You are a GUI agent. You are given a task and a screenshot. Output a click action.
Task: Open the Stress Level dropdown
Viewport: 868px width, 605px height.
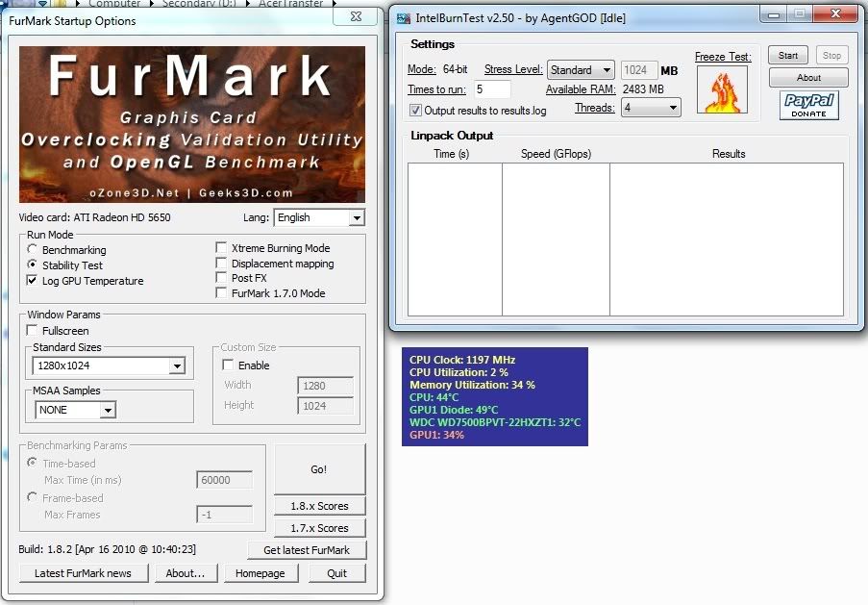point(607,70)
